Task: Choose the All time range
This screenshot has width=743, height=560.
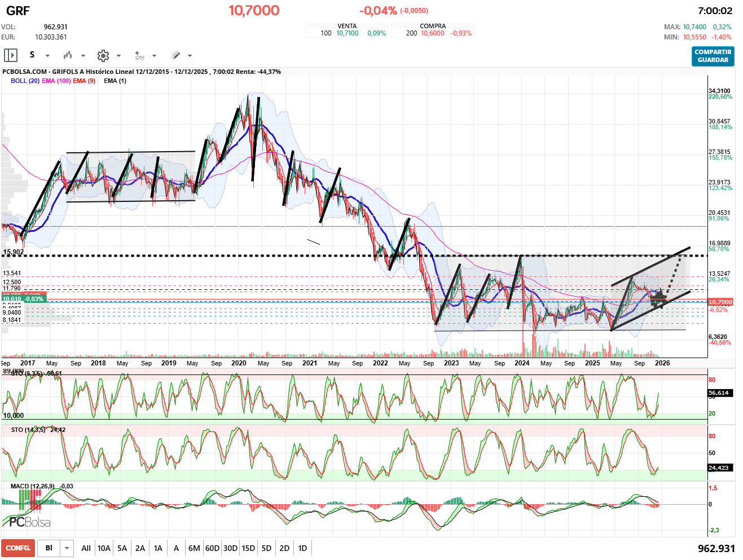Action: coord(86,548)
